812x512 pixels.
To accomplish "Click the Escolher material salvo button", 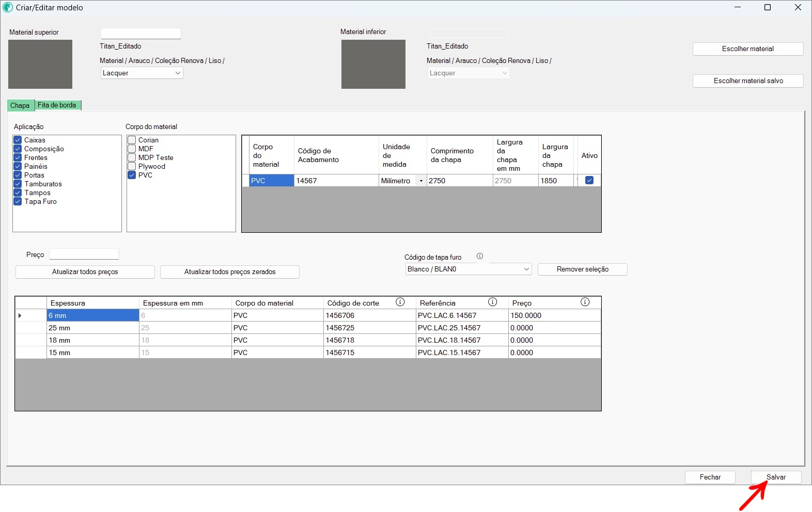I will point(747,81).
